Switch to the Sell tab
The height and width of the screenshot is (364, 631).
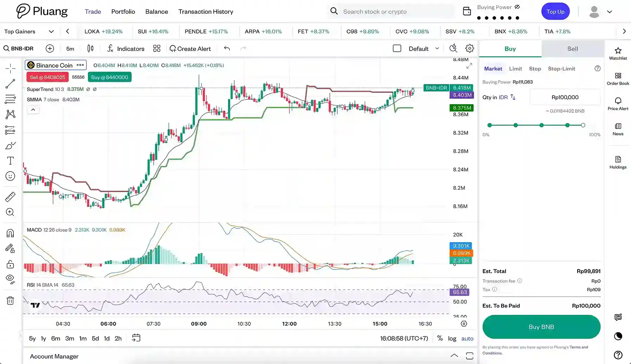coord(573,49)
